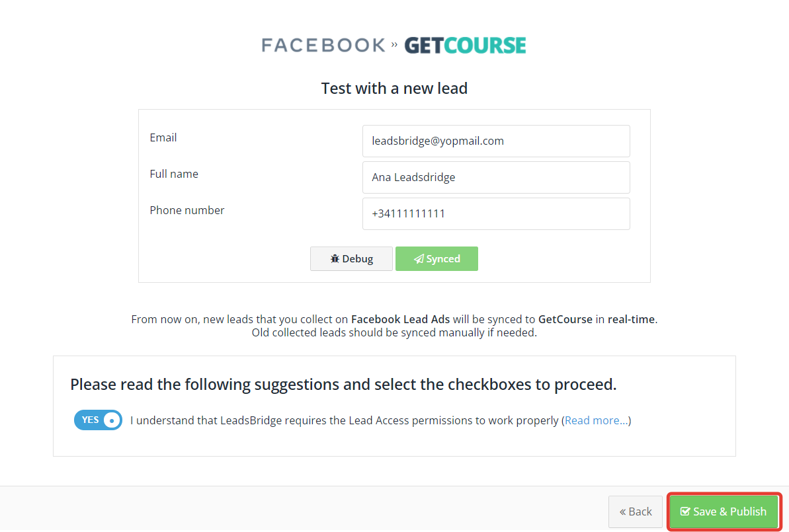Click the white knob of the YES toggle
Viewport: 789px width, 532px height.
[112, 420]
